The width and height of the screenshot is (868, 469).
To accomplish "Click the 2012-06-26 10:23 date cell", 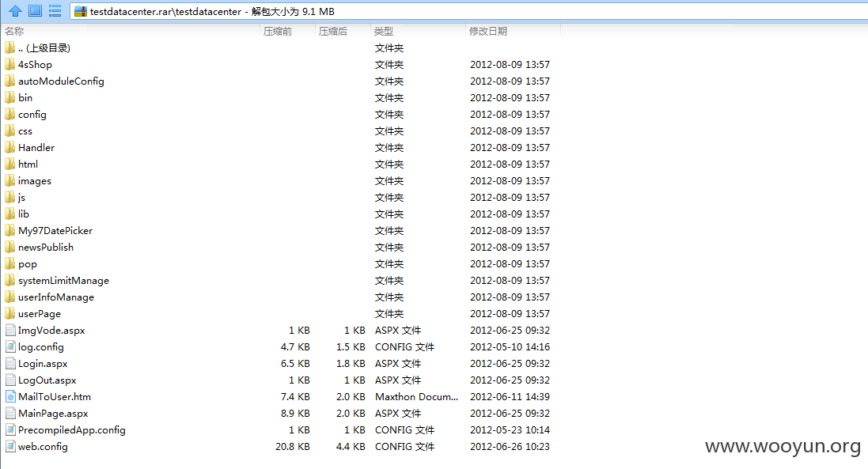I will pos(510,446).
